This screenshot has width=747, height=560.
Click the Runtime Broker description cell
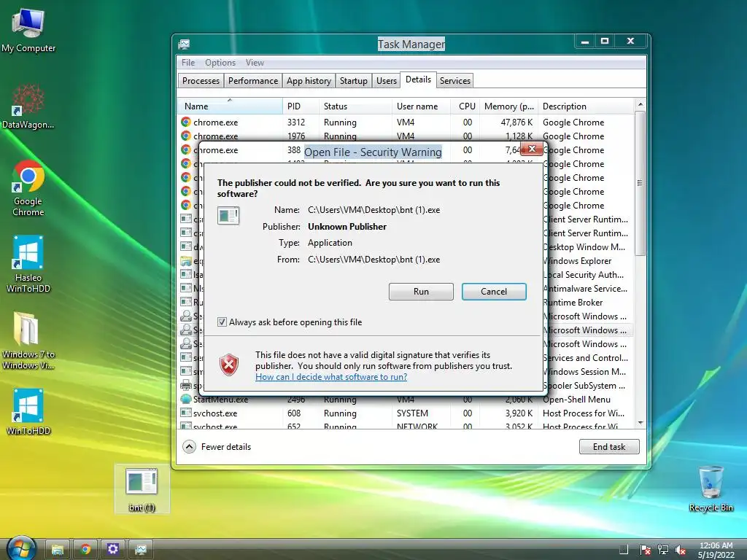573,303
